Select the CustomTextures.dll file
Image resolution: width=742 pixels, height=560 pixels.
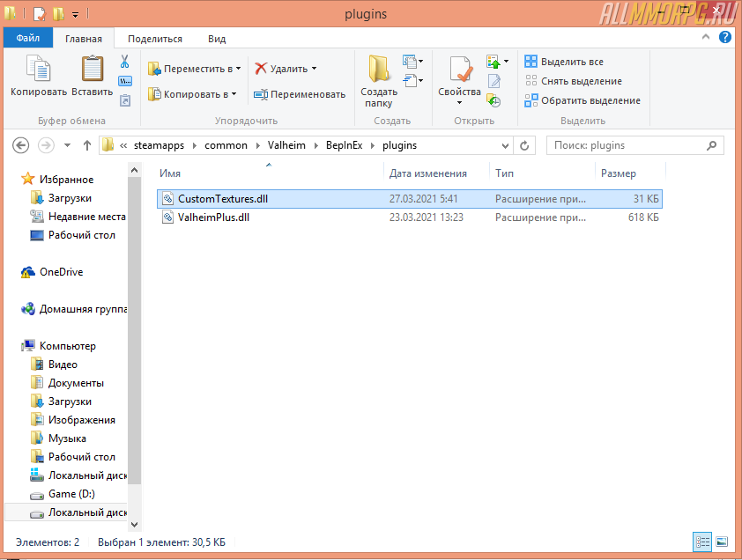[x=409, y=199]
